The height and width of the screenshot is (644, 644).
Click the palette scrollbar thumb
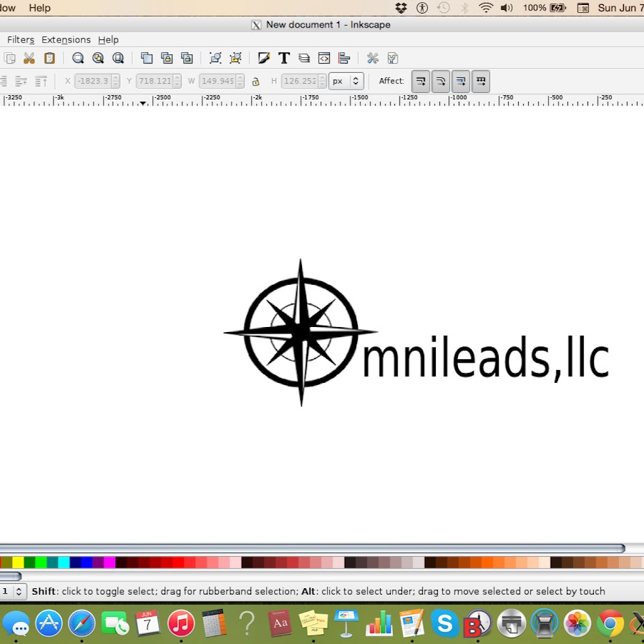11,576
